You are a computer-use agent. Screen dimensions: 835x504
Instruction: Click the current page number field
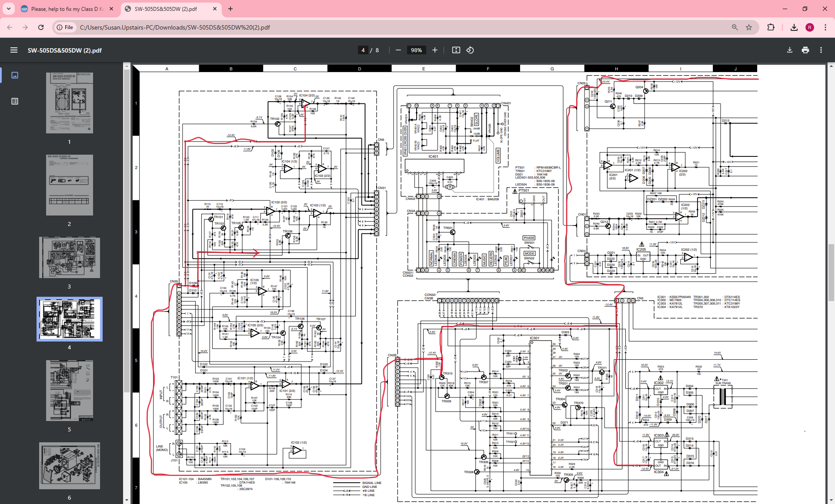click(363, 50)
